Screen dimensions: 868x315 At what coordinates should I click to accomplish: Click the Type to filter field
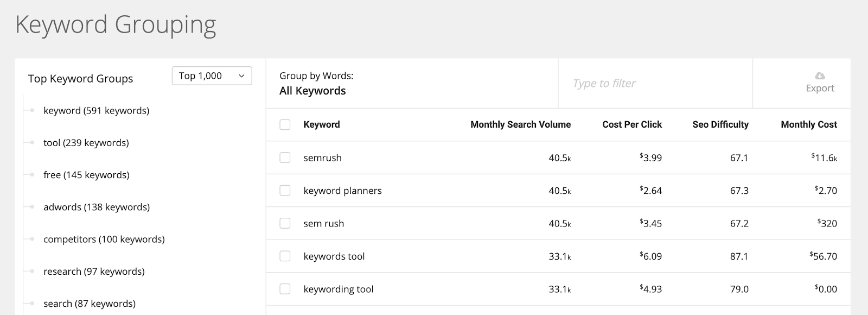pos(655,83)
